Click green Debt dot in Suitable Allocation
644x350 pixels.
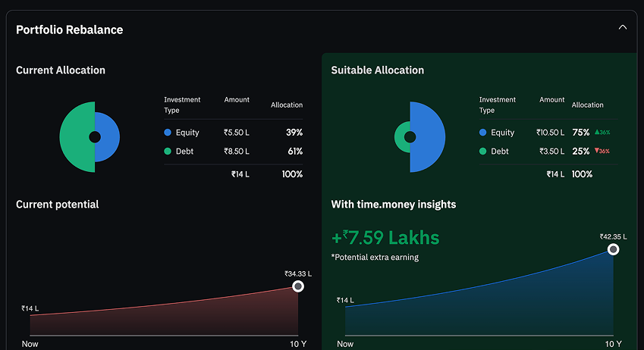point(483,151)
